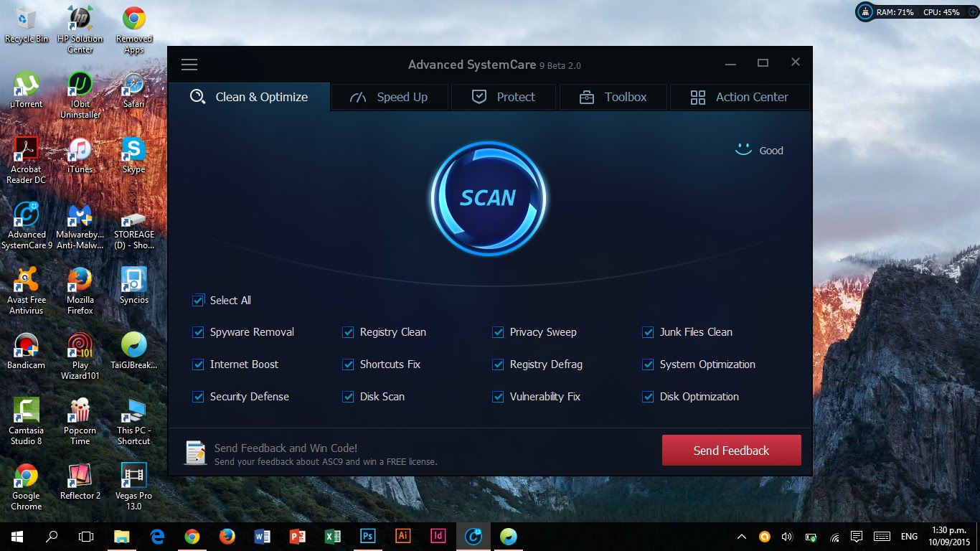Switch to the Speed Up tab
The image size is (980, 551).
(390, 97)
